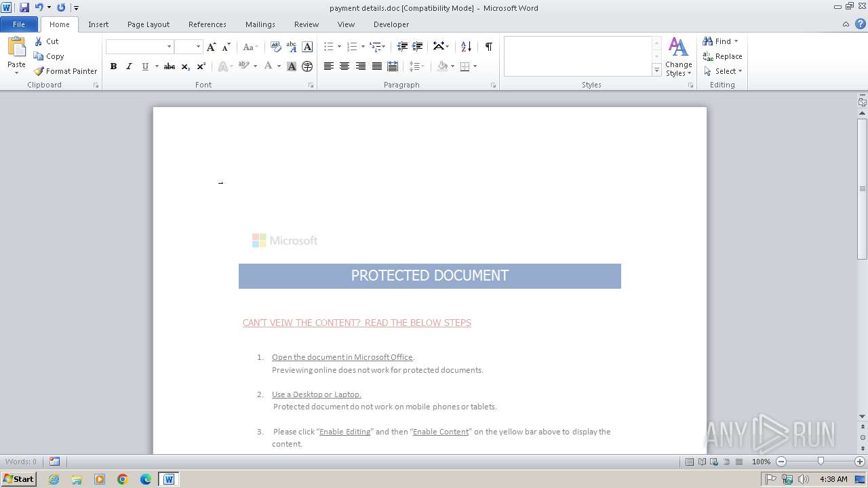Click the Shrink Font icon
This screenshot has width=868, height=488.
(x=226, y=47)
